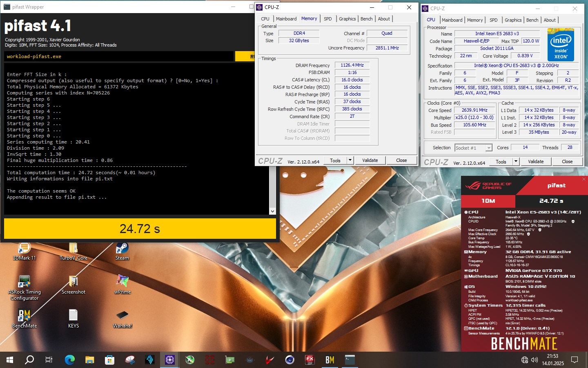Click the Windows Start button
Screen dimensions: 588x368
click(x=10, y=360)
